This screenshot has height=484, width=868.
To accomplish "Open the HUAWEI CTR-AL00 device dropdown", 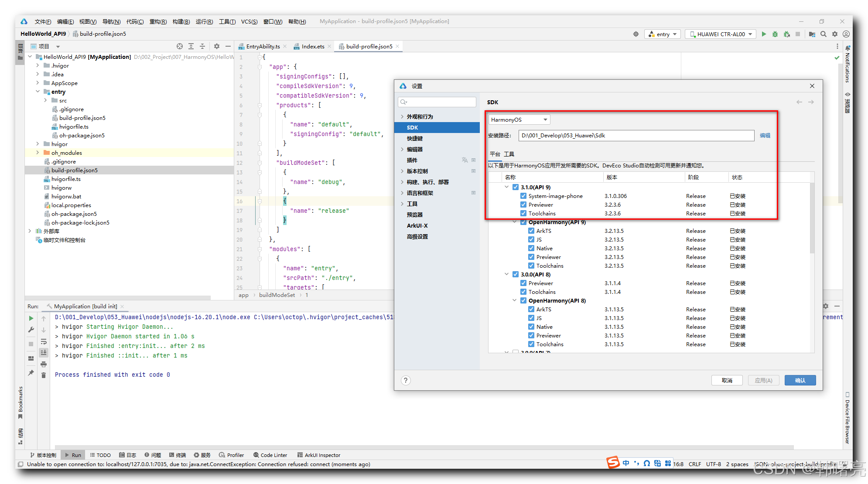I will 721,34.
